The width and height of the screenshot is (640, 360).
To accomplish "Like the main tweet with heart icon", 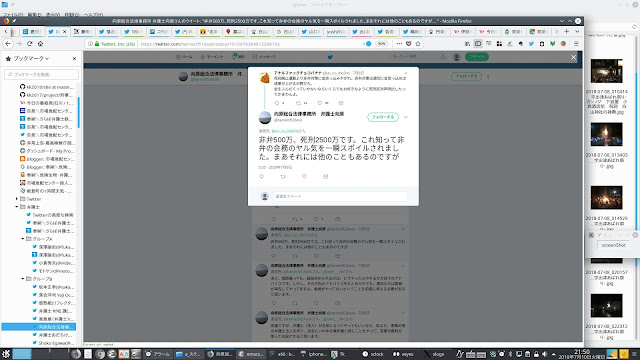I will coord(304,176).
